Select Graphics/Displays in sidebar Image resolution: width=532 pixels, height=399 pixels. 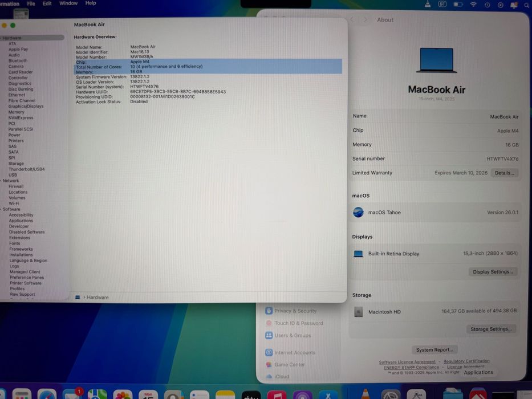(x=26, y=106)
